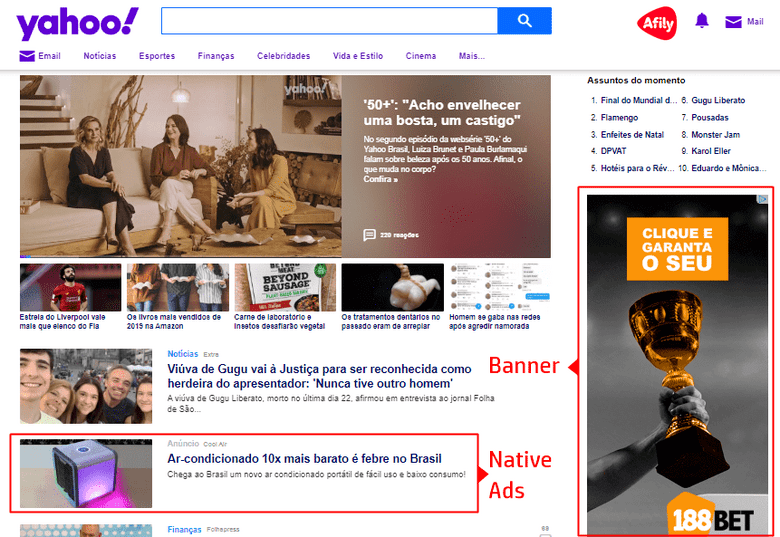Click the Email envelope icon in navigation bar
Screen dimensions: 780x537
click(27, 56)
